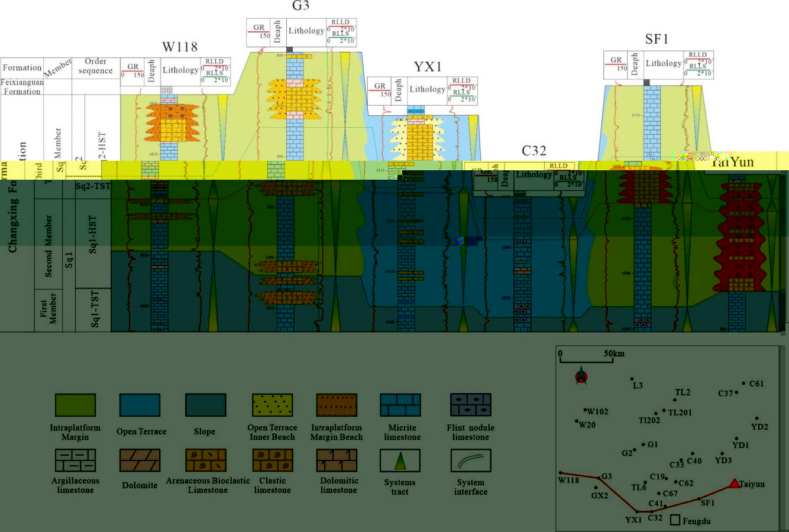Select the Argillaceous limestone legend pattern

(x=75, y=460)
